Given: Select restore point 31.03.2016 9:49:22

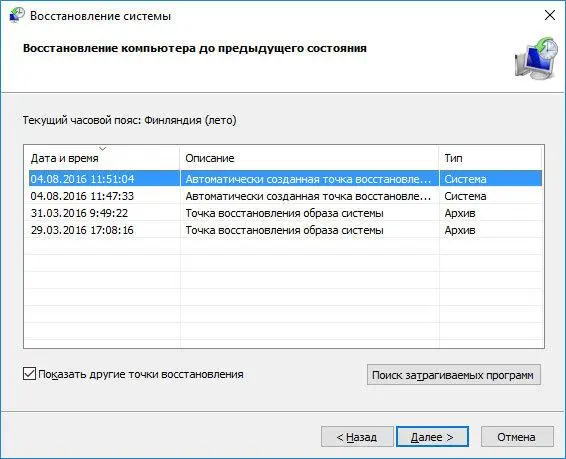Looking at the screenshot, I should [285, 213].
